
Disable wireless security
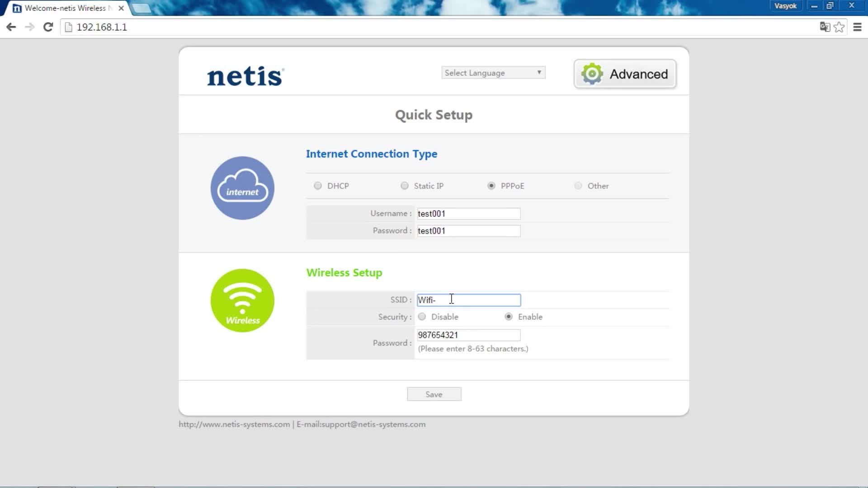(422, 317)
